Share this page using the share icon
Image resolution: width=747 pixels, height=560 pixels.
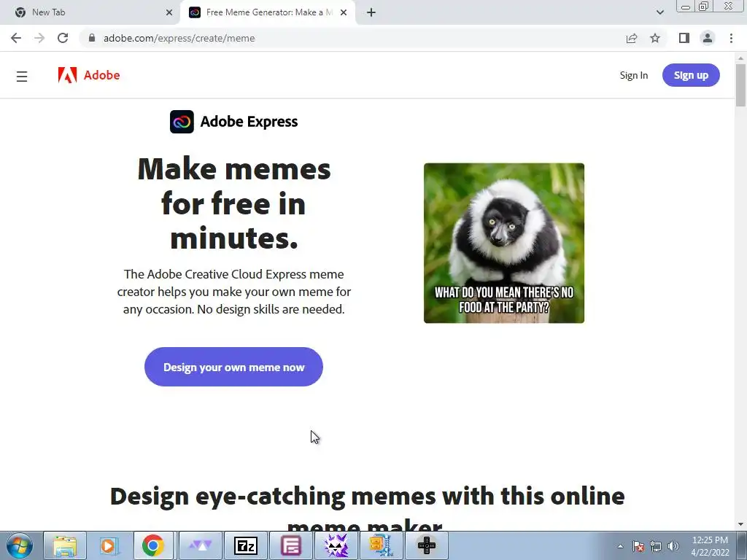(x=632, y=38)
